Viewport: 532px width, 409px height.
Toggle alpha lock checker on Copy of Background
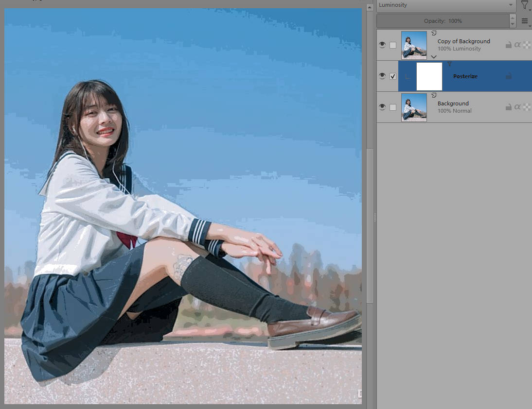(x=526, y=45)
